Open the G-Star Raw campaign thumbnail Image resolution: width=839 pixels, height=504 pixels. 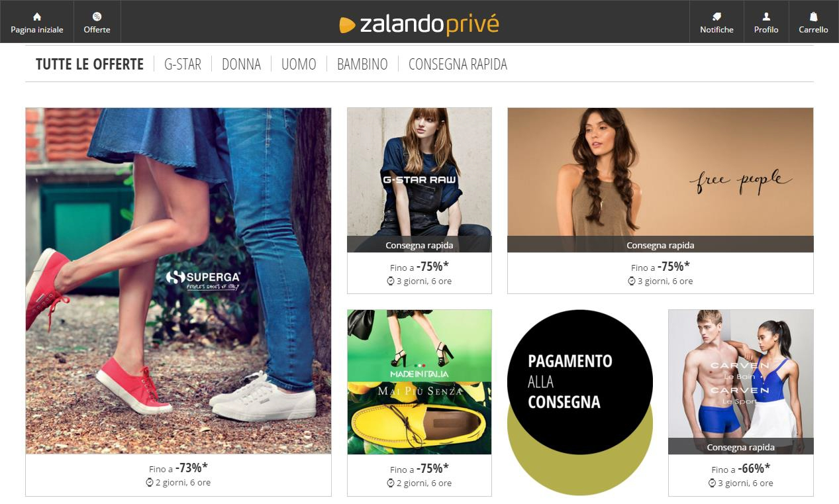pos(419,180)
